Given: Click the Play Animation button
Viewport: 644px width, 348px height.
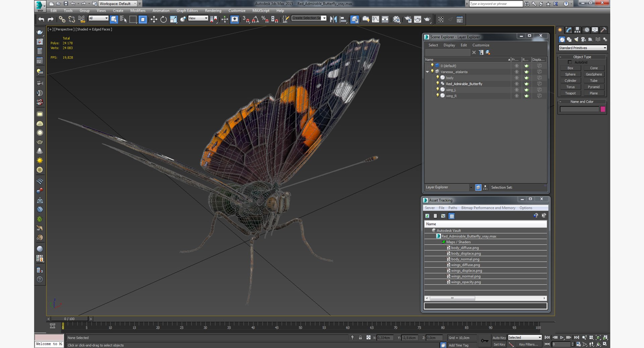Looking at the screenshot, I should (x=562, y=337).
